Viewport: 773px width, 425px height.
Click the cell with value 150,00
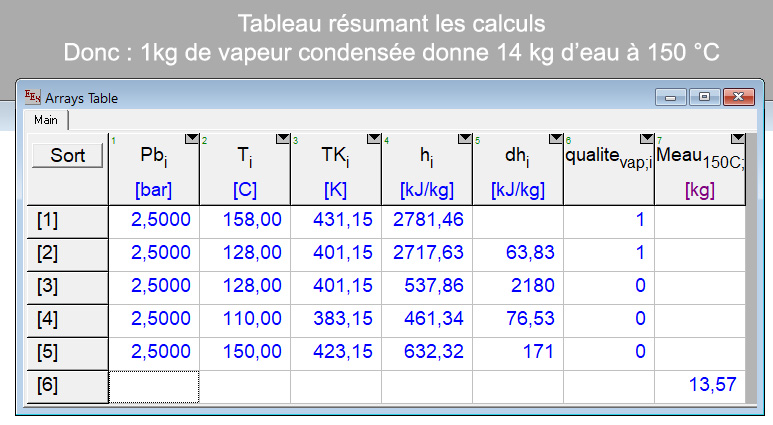click(245, 354)
